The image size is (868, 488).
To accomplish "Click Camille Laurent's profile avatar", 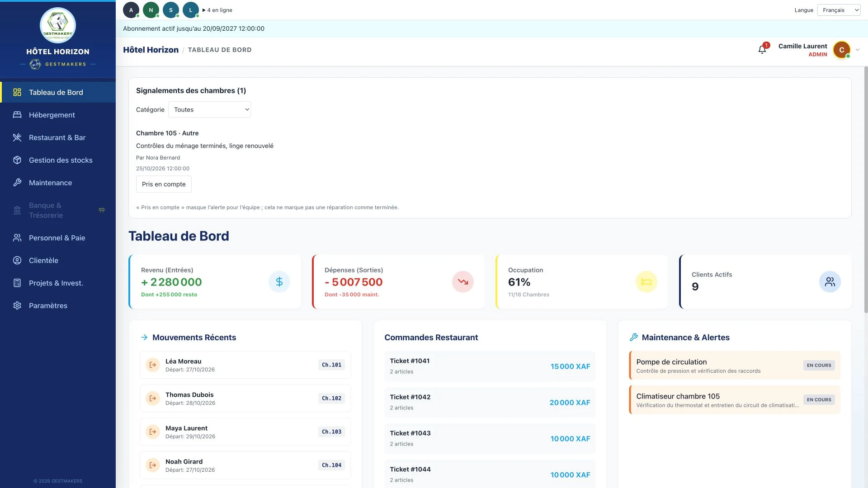I will (842, 50).
